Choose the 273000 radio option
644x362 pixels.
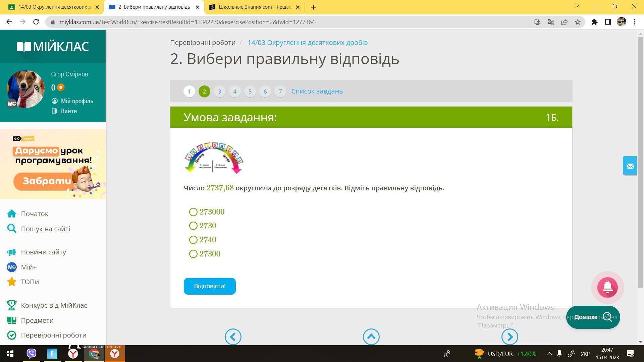(193, 212)
